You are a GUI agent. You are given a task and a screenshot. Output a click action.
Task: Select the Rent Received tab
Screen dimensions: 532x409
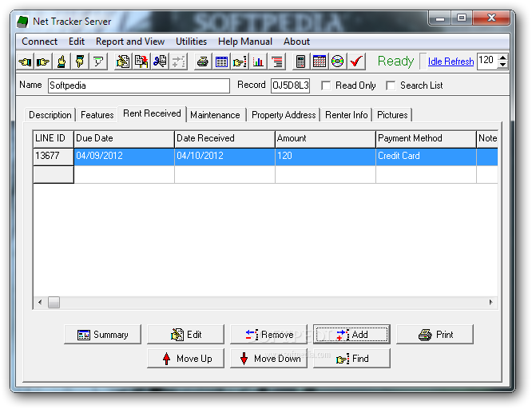tap(152, 113)
